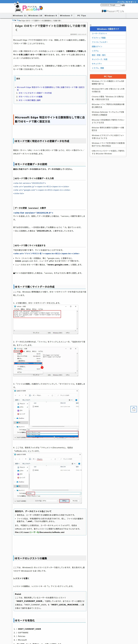Click the Windows の設定ガイド sidebar header

108,29
